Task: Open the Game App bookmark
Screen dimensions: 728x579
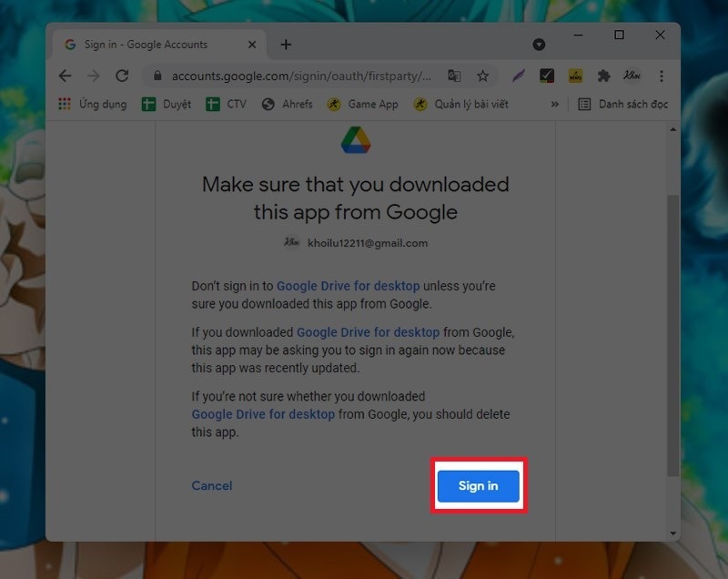Action: pos(362,104)
